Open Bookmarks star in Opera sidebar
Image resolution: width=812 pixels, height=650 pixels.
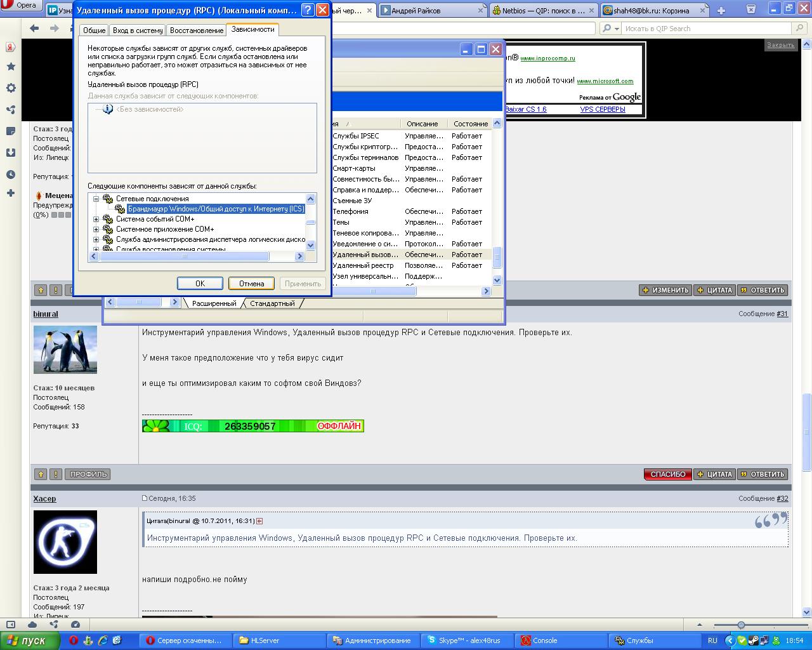(11, 67)
